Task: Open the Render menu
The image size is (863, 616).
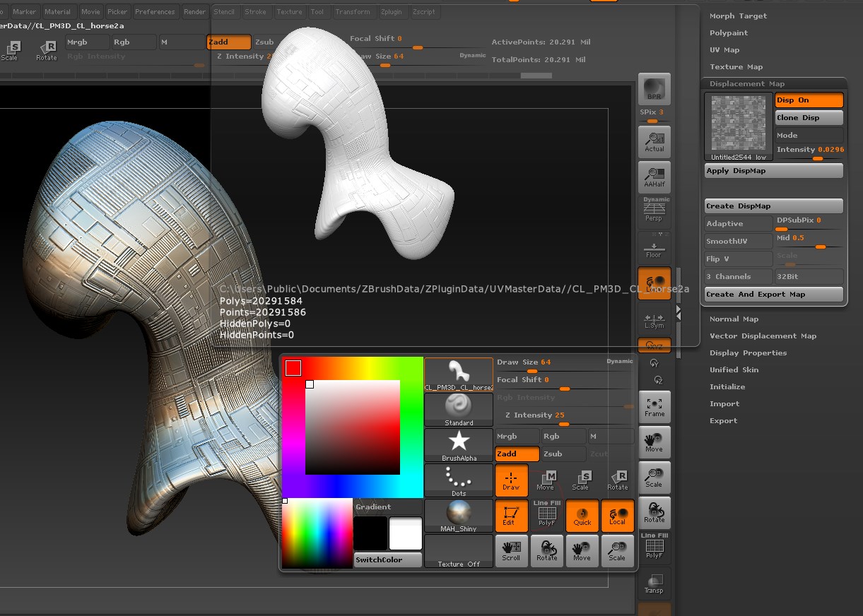Action: 194,12
